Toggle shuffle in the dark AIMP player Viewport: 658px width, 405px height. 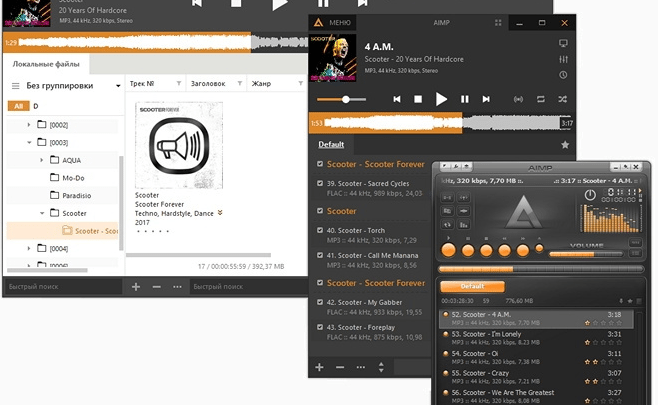point(563,99)
